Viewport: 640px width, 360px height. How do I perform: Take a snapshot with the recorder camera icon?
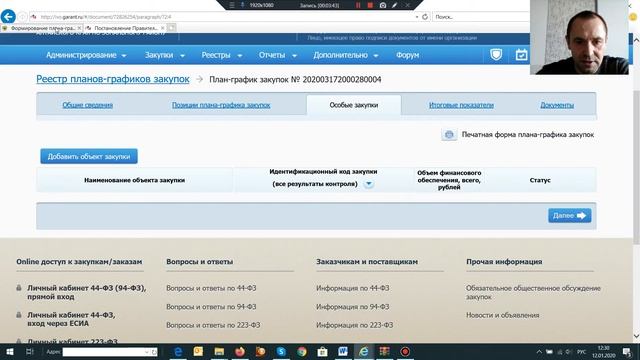383,5
